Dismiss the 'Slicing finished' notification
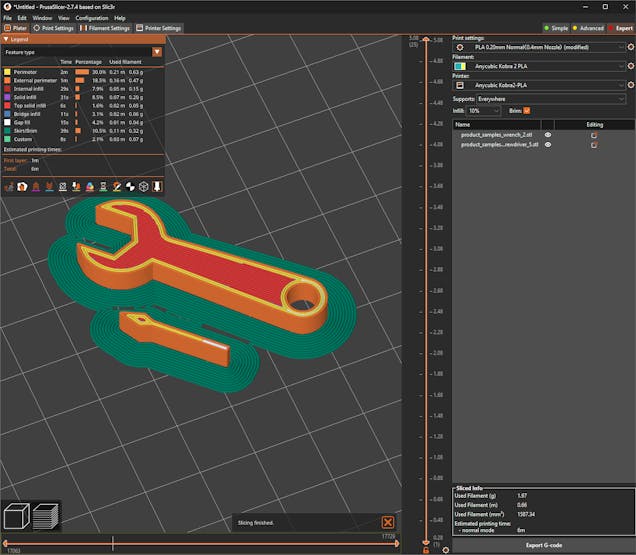 (x=387, y=522)
